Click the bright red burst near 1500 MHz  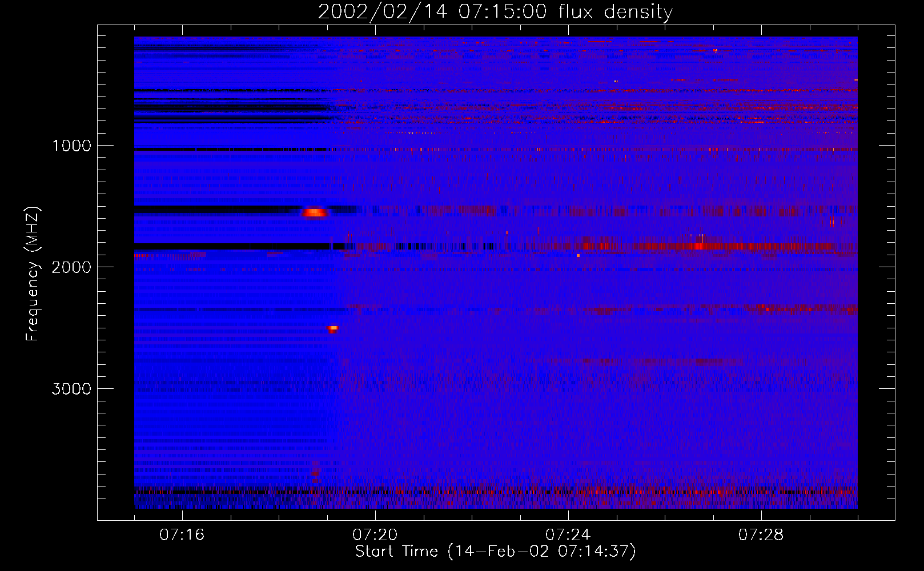click(x=315, y=212)
